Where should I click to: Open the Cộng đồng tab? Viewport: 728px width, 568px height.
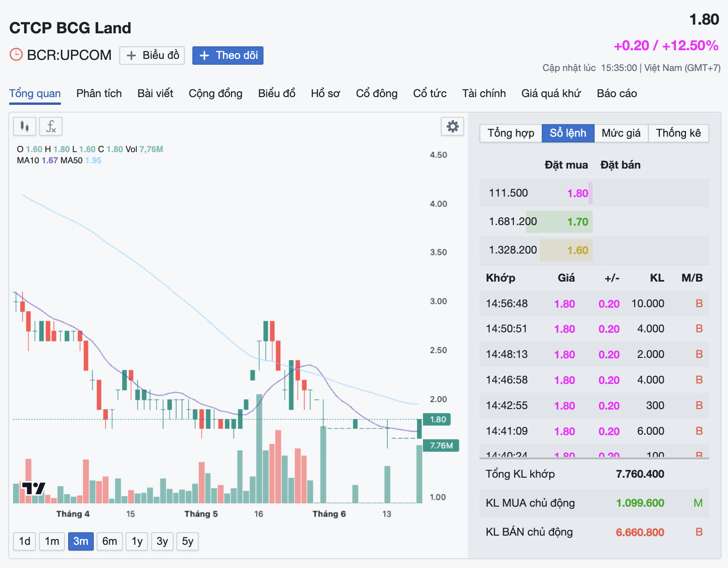216,93
